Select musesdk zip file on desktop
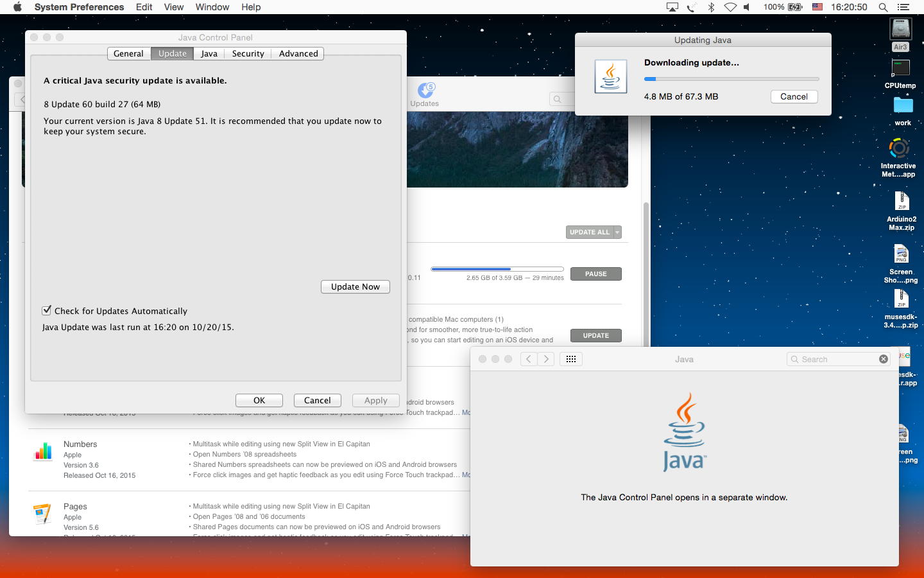924x578 pixels. pos(901,309)
